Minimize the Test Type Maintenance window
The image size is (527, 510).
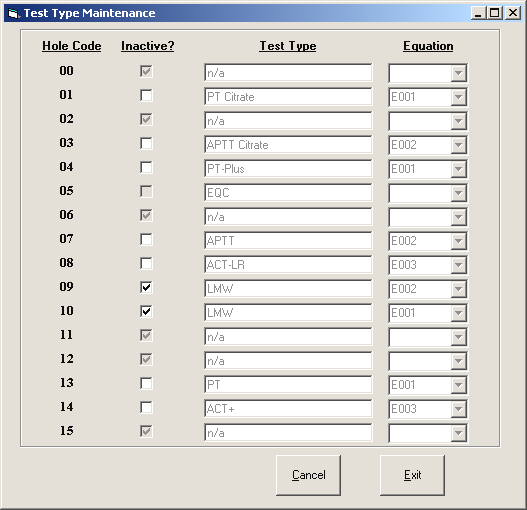click(478, 13)
